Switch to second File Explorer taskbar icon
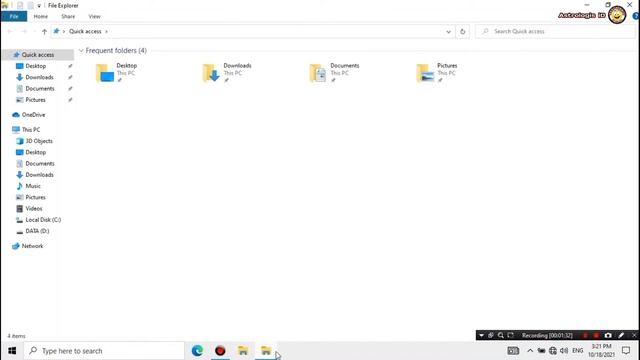Viewport: 640px width, 360px height. coord(266,351)
